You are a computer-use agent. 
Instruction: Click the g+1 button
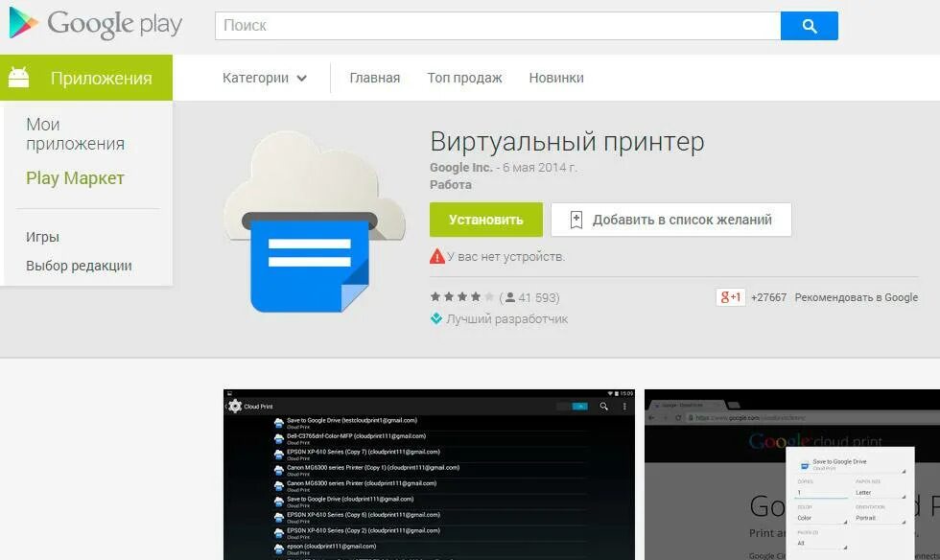[x=731, y=297]
